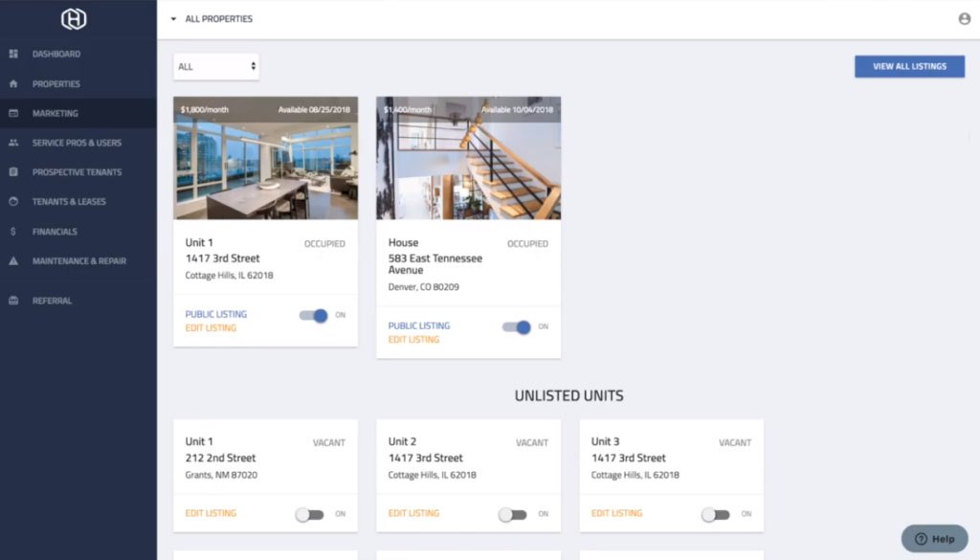This screenshot has width=980, height=560.
Task: Click the Properties home icon
Action: pos(13,84)
